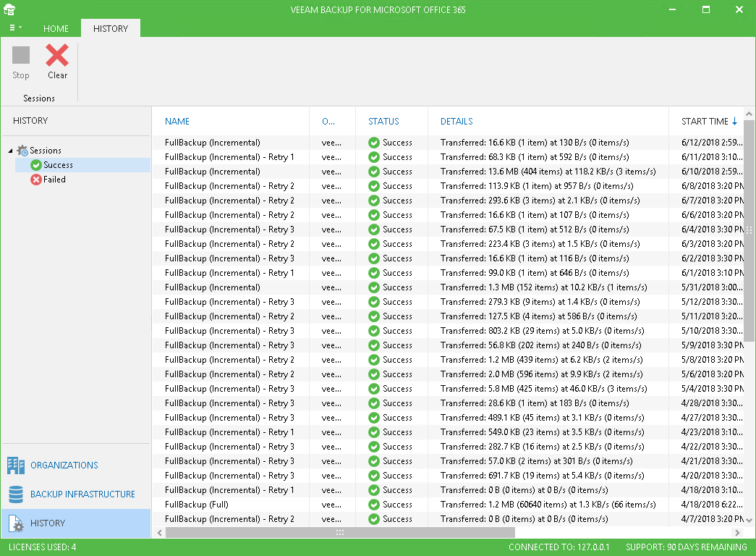
Task: Click the red Failed tree icon
Action: (x=36, y=180)
